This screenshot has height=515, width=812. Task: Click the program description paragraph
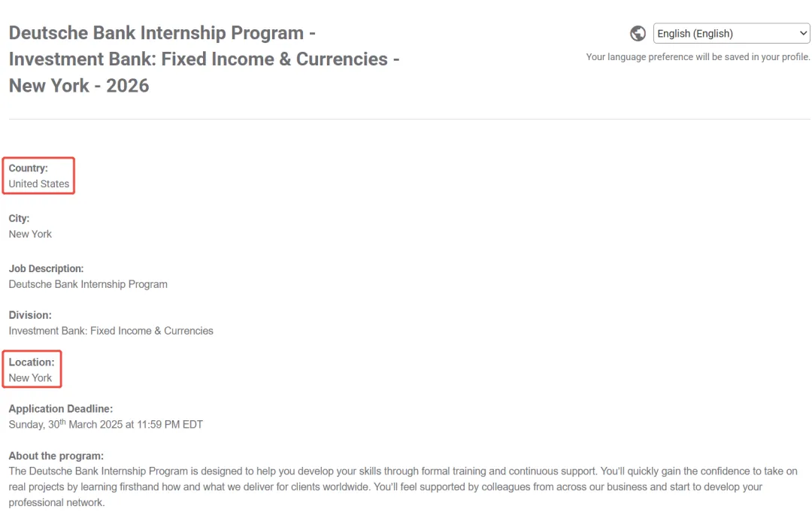point(403,486)
